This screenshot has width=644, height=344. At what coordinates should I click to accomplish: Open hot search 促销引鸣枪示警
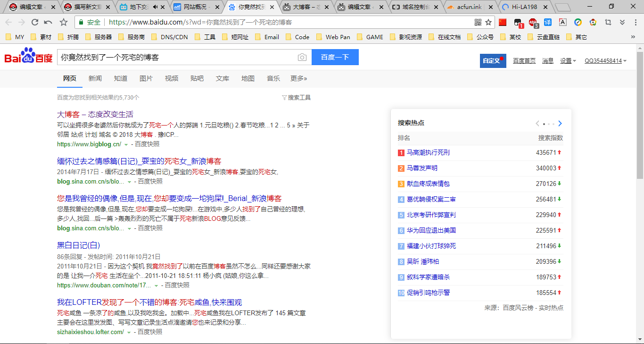click(x=428, y=293)
